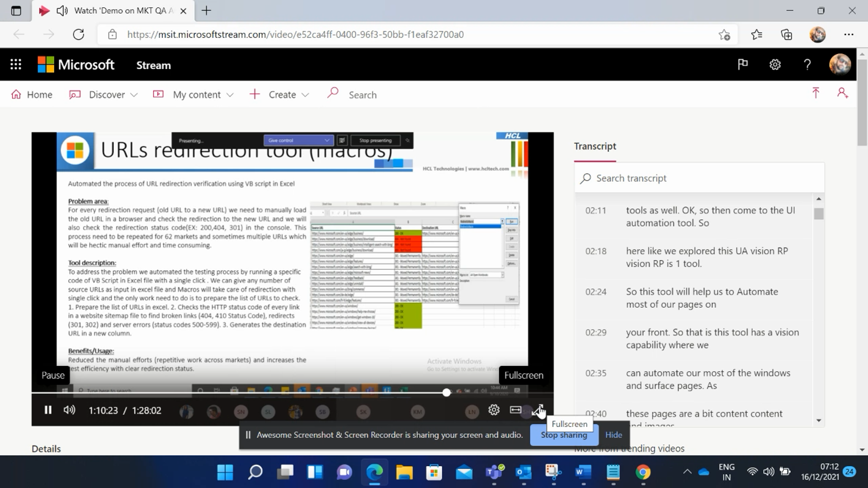This screenshot has height=488, width=868.
Task: Open the browser Favorites list
Action: (x=756, y=34)
